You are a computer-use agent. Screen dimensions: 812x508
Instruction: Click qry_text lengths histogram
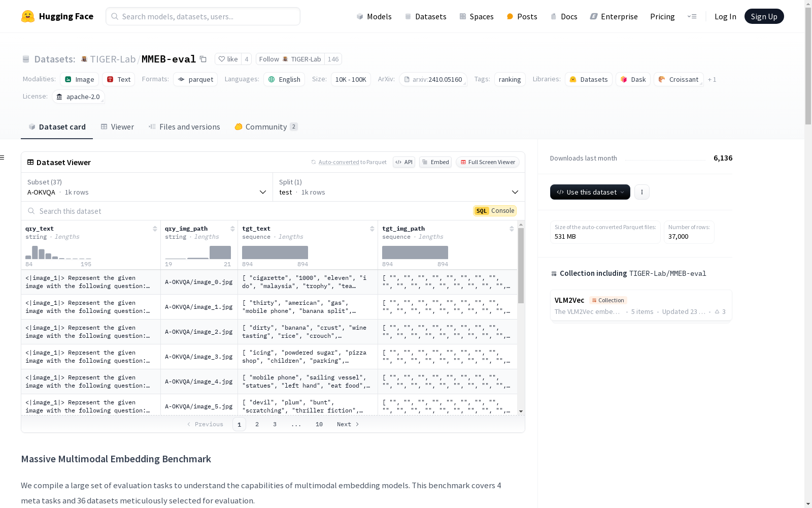[58, 252]
